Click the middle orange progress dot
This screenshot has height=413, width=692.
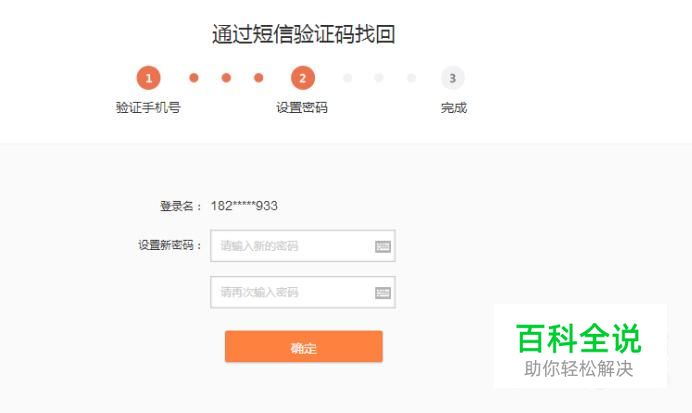click(226, 78)
